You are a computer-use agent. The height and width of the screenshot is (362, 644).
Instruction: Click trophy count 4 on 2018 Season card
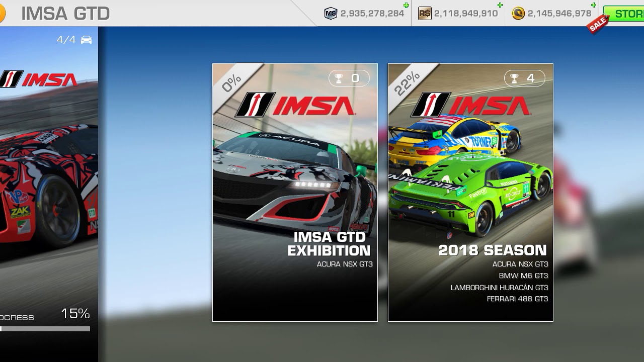[525, 78]
